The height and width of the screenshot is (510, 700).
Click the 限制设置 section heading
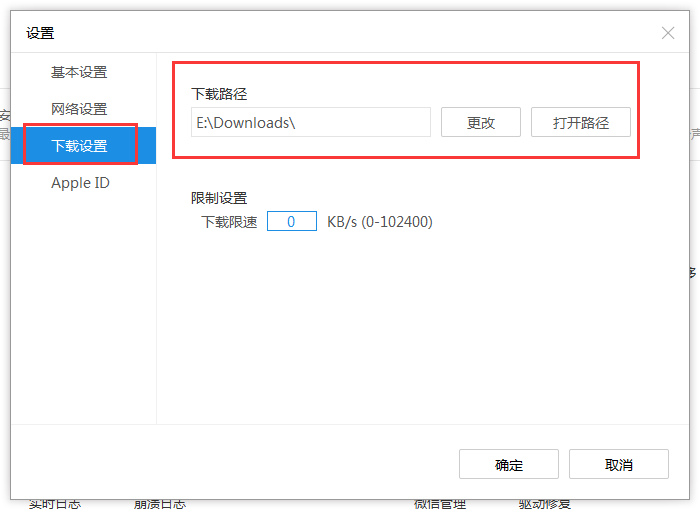(x=219, y=198)
